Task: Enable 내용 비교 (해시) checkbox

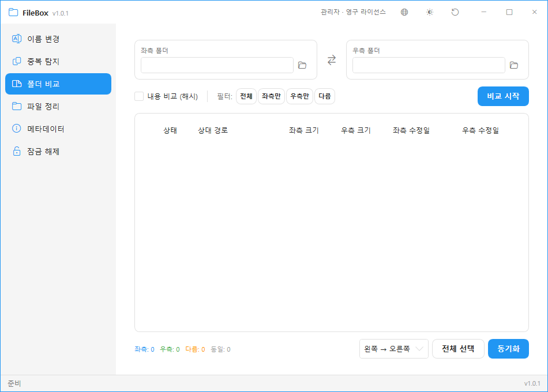Action: (x=139, y=96)
